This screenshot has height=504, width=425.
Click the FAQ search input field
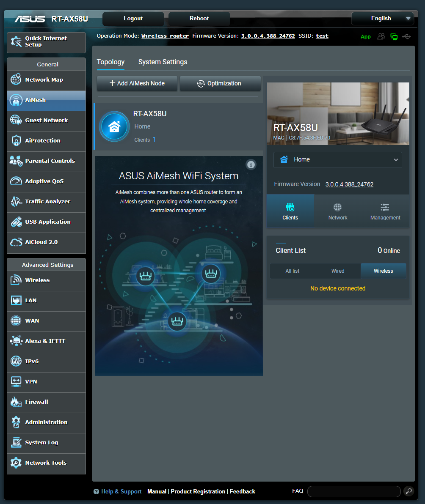point(354,491)
